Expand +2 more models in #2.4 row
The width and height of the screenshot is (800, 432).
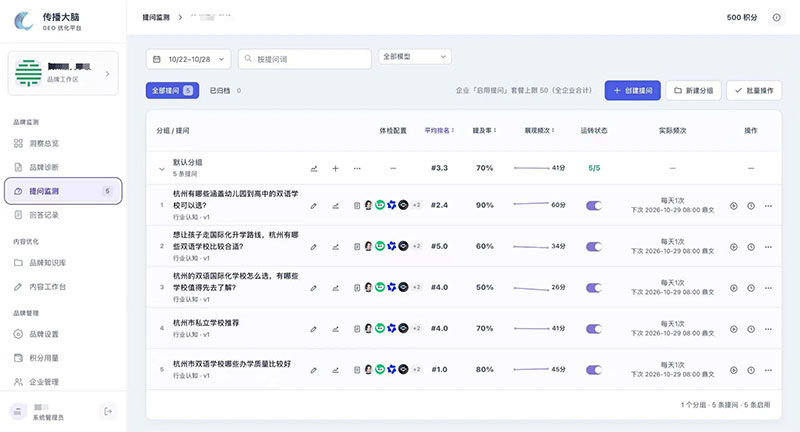416,205
